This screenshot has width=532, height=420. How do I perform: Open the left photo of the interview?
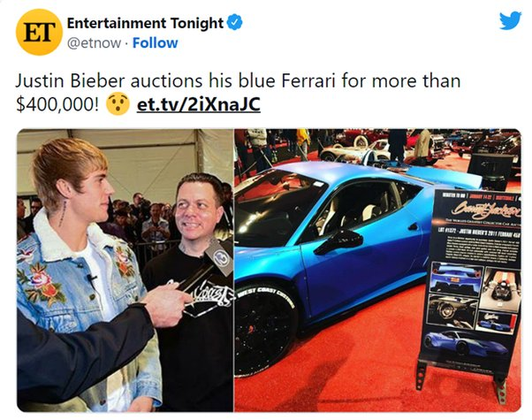(x=125, y=271)
